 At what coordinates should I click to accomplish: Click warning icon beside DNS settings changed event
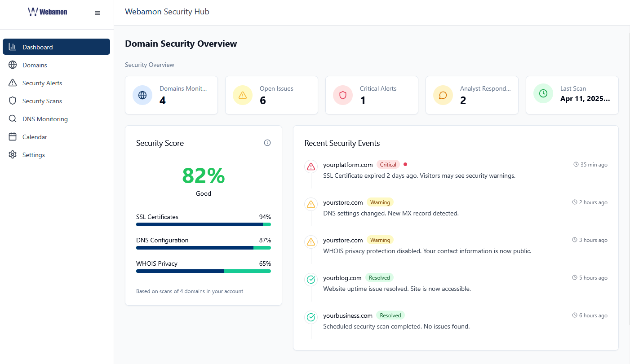click(x=311, y=204)
